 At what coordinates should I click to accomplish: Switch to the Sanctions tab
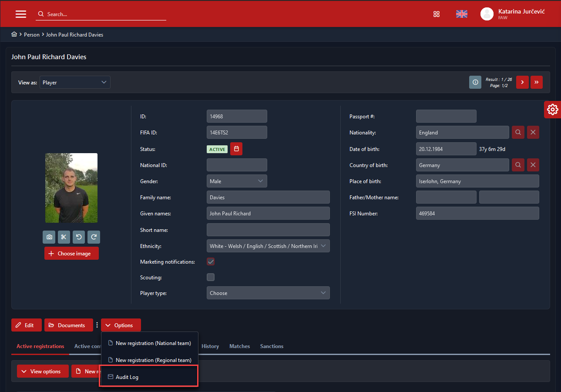point(272,346)
